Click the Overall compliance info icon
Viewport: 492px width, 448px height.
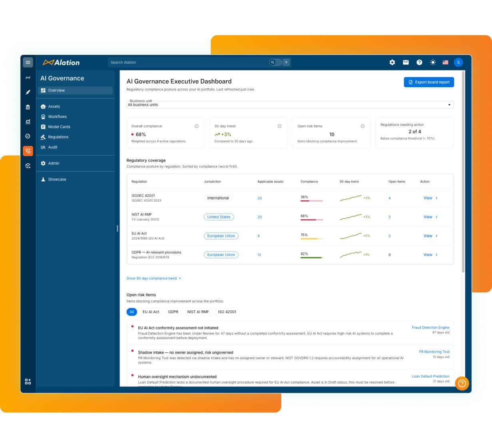point(196,126)
